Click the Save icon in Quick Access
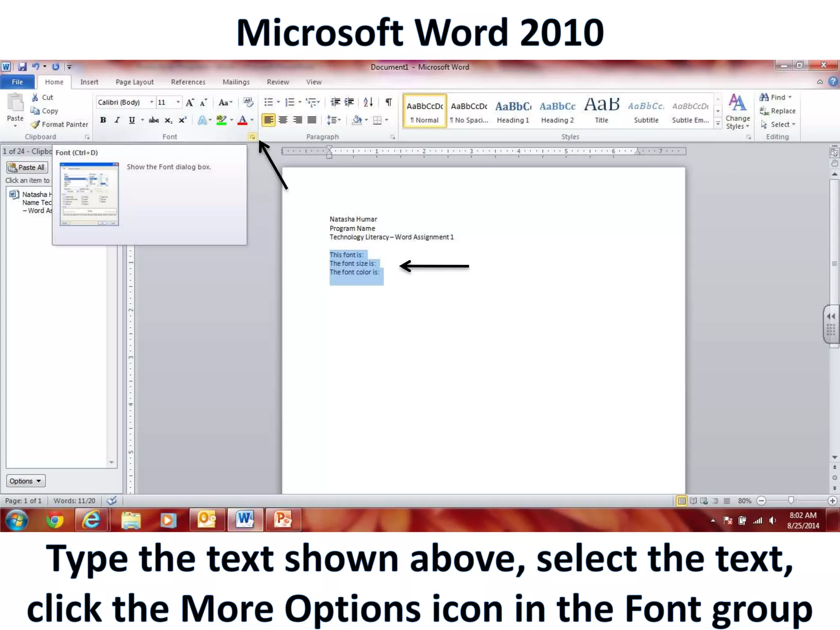This screenshot has height=630, width=840. (x=22, y=67)
